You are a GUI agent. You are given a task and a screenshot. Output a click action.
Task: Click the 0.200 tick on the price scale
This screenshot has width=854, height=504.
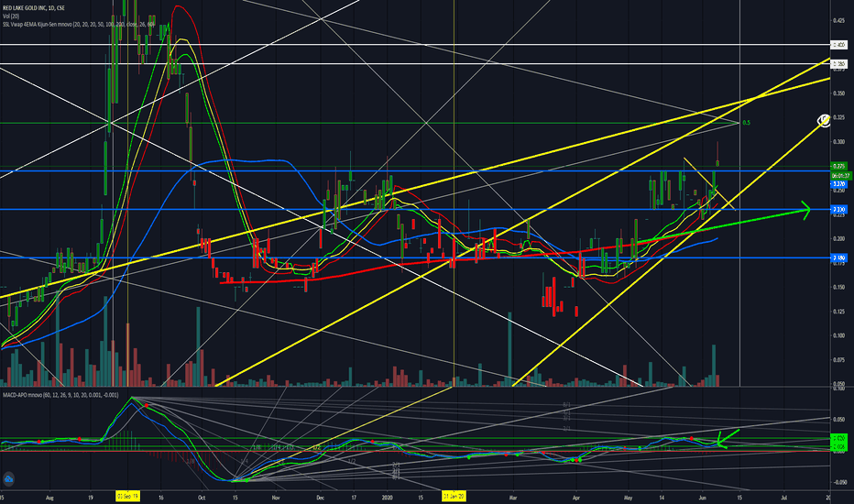838,238
